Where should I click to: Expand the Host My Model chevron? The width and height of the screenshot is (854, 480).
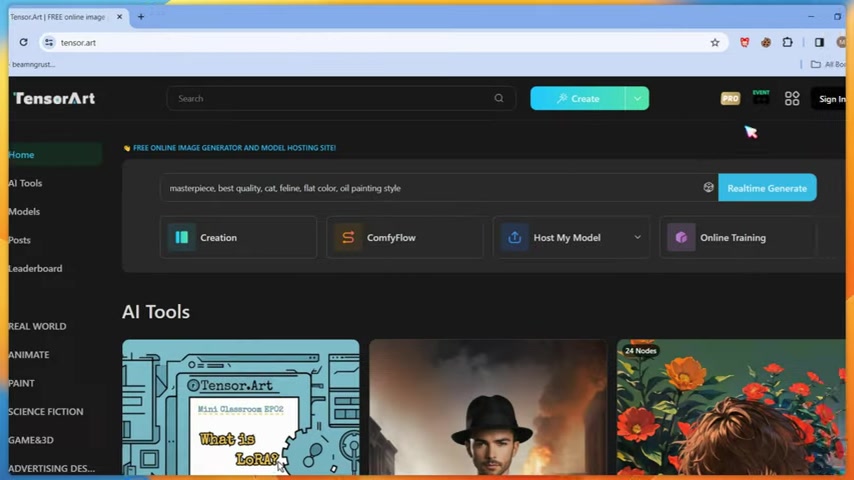(x=637, y=238)
